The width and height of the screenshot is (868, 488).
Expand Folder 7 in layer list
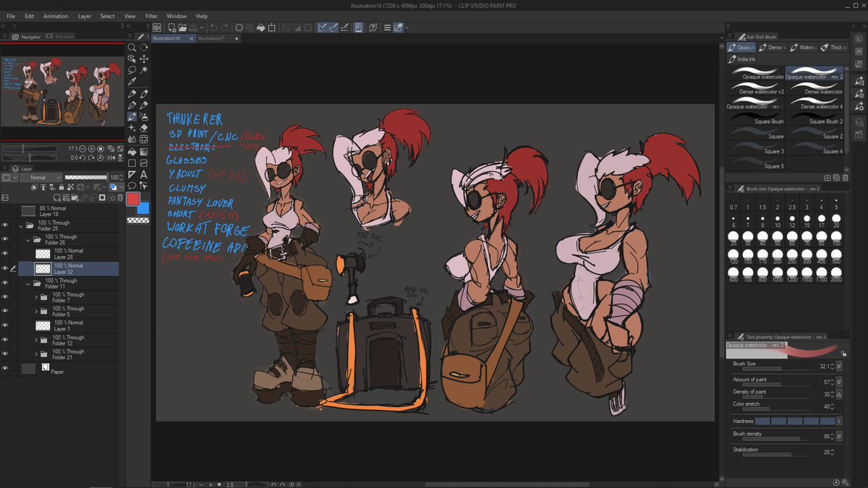pos(35,297)
